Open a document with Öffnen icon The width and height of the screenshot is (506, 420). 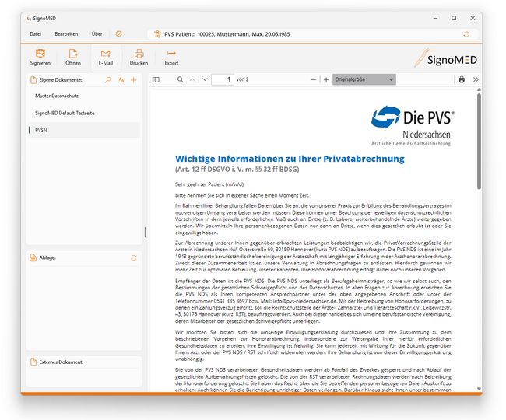(x=73, y=53)
